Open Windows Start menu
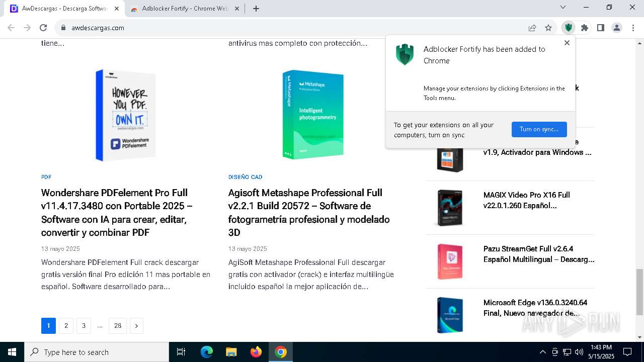 click(x=12, y=352)
